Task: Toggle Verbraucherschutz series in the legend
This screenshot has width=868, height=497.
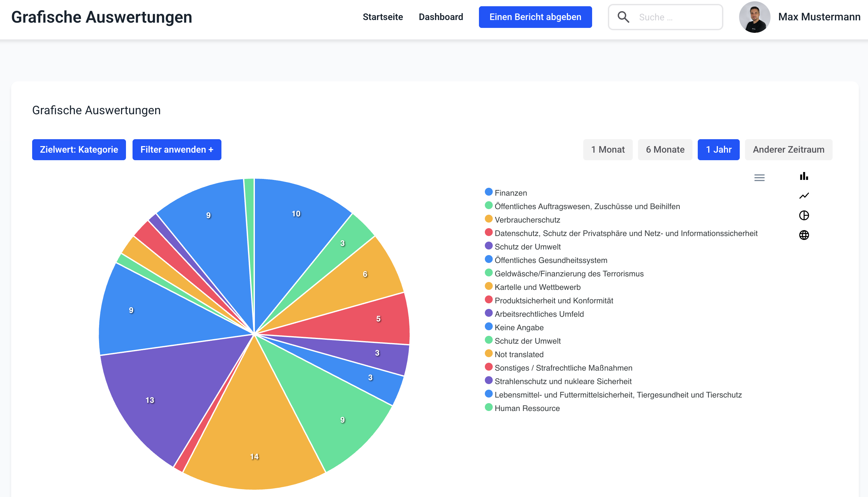Action: [527, 220]
